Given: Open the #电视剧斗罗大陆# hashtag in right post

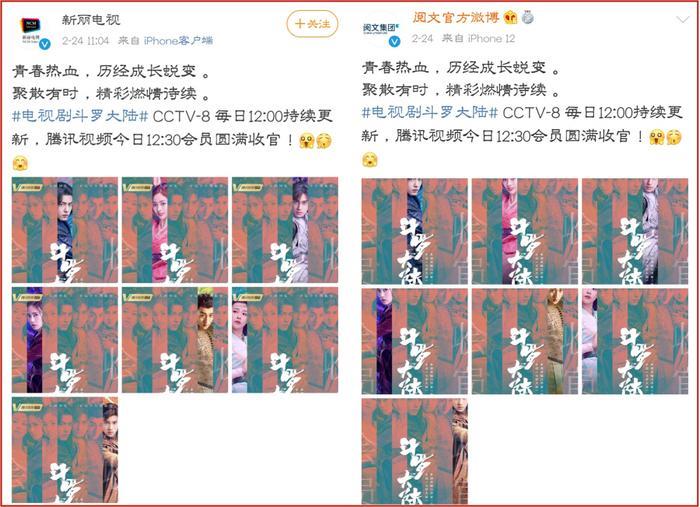Looking at the screenshot, I should (430, 112).
